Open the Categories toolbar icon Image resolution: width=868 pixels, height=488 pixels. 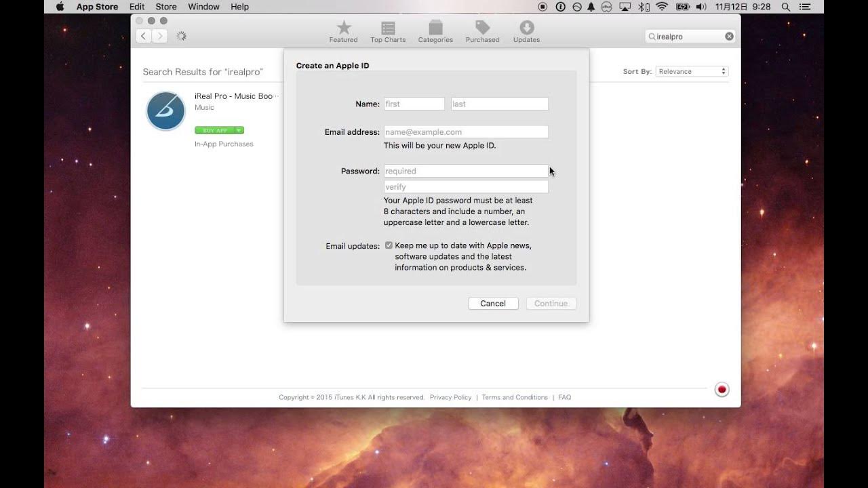pyautogui.click(x=435, y=31)
